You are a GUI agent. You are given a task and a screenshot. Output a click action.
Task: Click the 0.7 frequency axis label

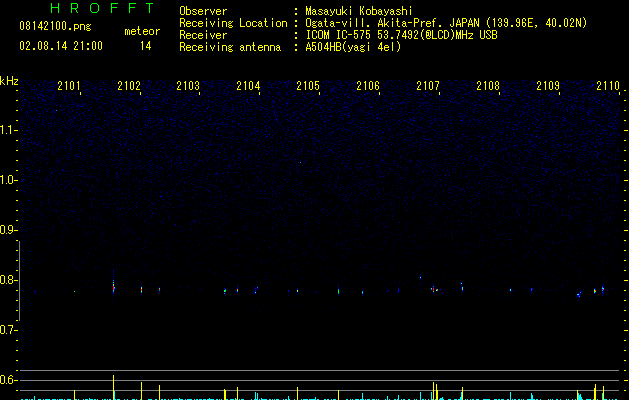click(8, 330)
